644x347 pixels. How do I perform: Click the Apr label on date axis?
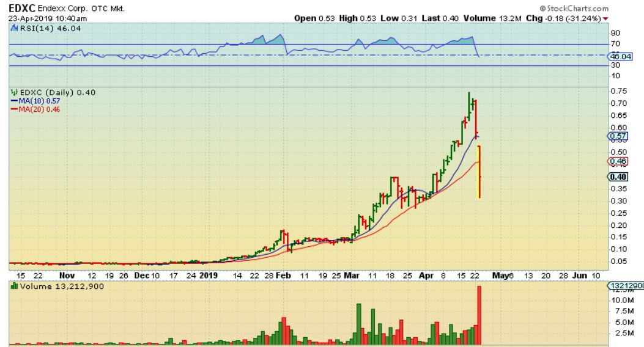(x=426, y=276)
